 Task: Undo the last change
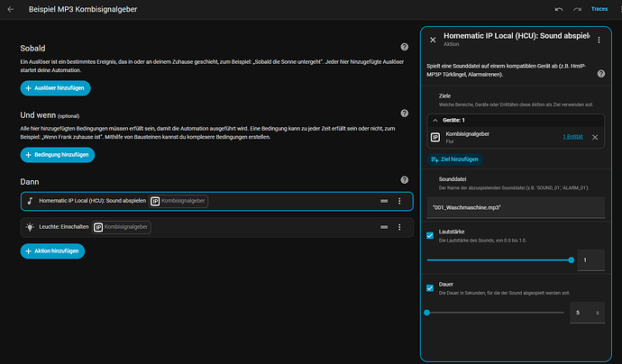tap(559, 9)
